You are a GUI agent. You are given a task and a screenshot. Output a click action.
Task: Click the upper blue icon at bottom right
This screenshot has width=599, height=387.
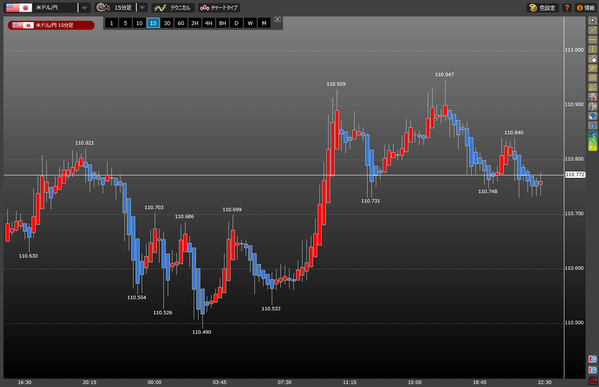click(x=593, y=359)
